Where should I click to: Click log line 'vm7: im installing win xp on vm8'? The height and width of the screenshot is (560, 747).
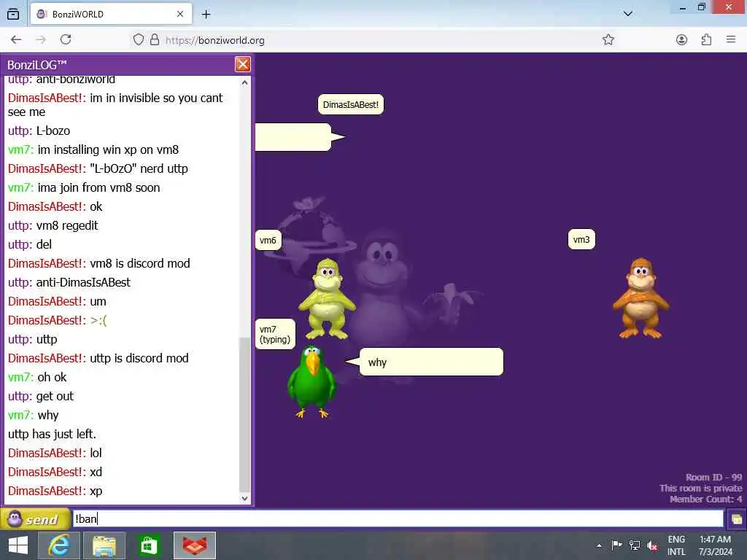click(93, 149)
